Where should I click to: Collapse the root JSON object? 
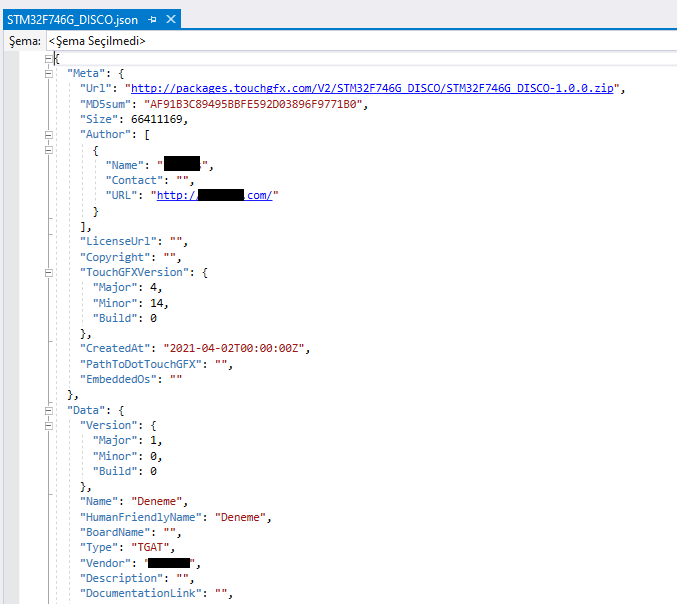pos(49,59)
